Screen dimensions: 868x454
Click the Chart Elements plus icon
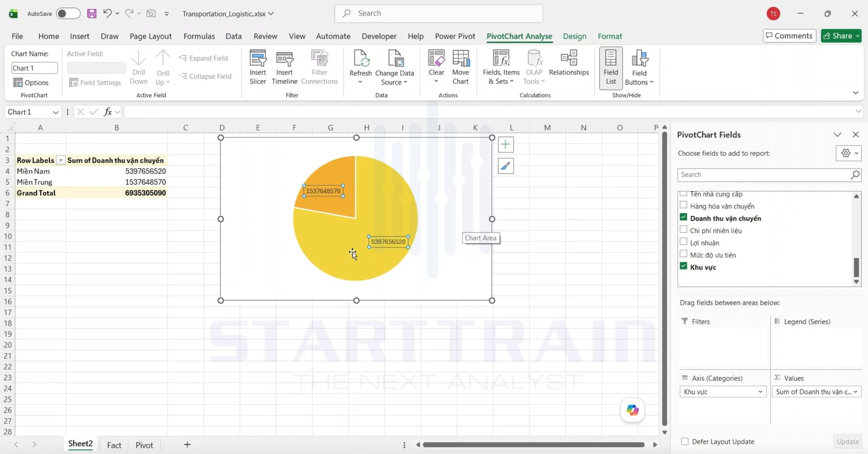click(506, 144)
